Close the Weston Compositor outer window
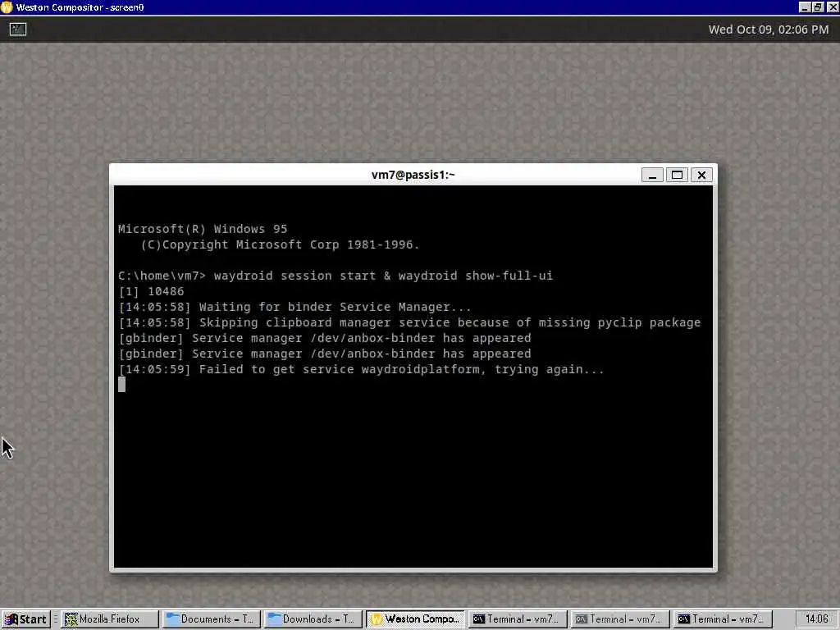This screenshot has width=840, height=630. coord(832,7)
